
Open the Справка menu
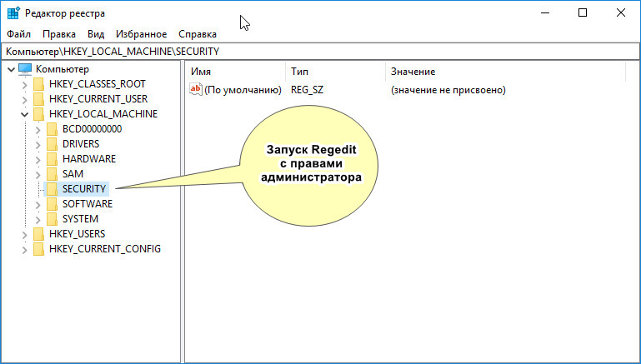tap(198, 34)
